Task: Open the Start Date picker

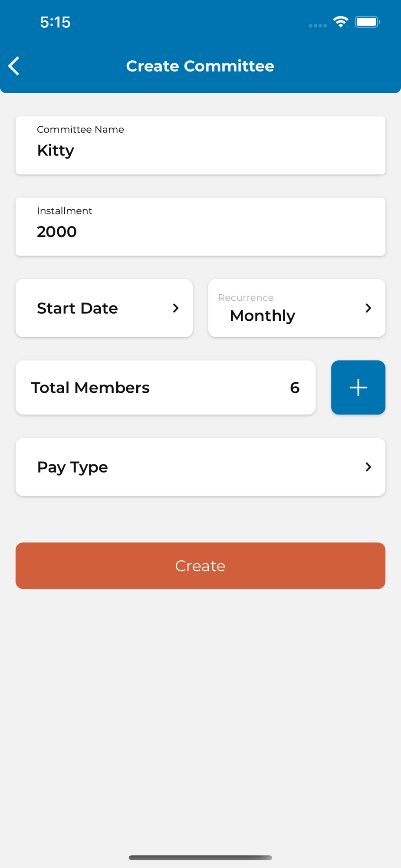Action: [104, 308]
